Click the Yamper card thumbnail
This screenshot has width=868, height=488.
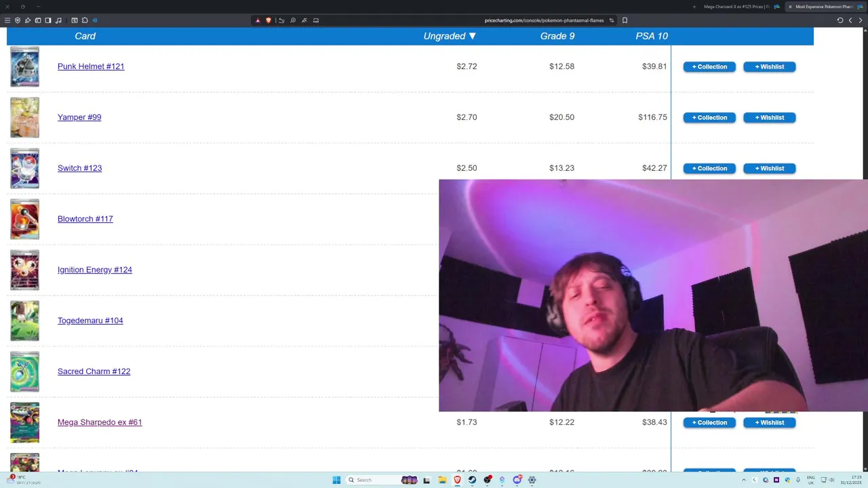click(24, 117)
